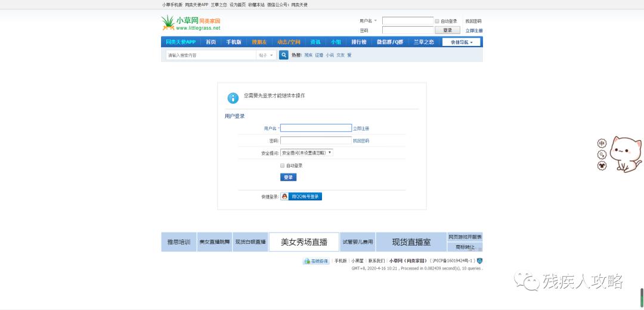
Task: Click header 登录 button beside password field
Action: pyautogui.click(x=448, y=30)
